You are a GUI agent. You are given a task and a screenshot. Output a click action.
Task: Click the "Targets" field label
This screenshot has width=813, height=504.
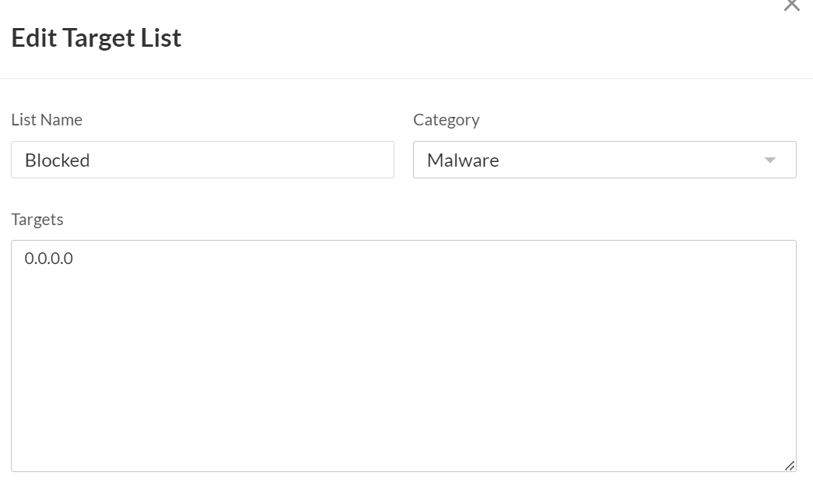[37, 220]
